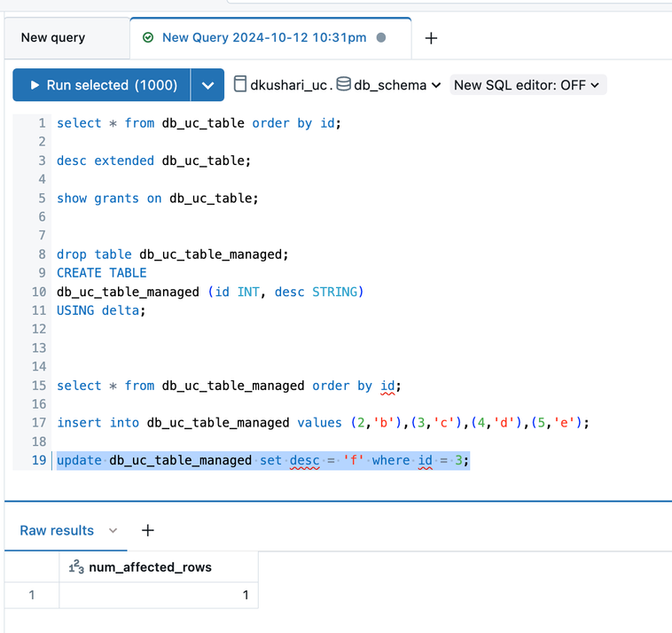Expand run options arrow beside Run selected

coord(207,85)
